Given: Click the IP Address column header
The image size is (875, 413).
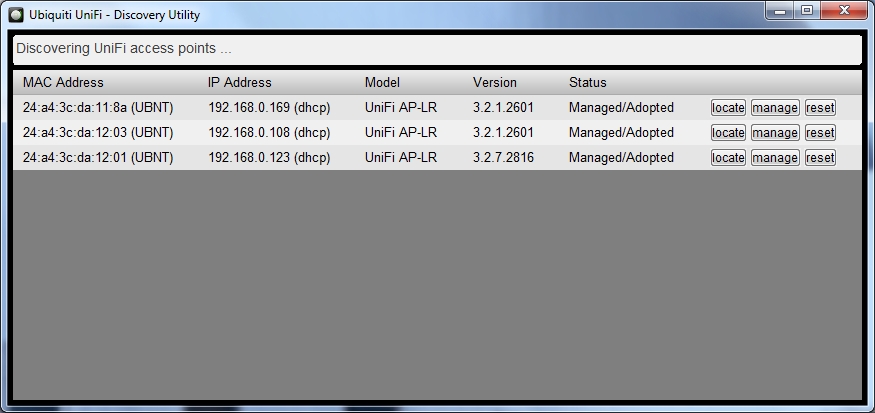Looking at the screenshot, I should (x=239, y=83).
